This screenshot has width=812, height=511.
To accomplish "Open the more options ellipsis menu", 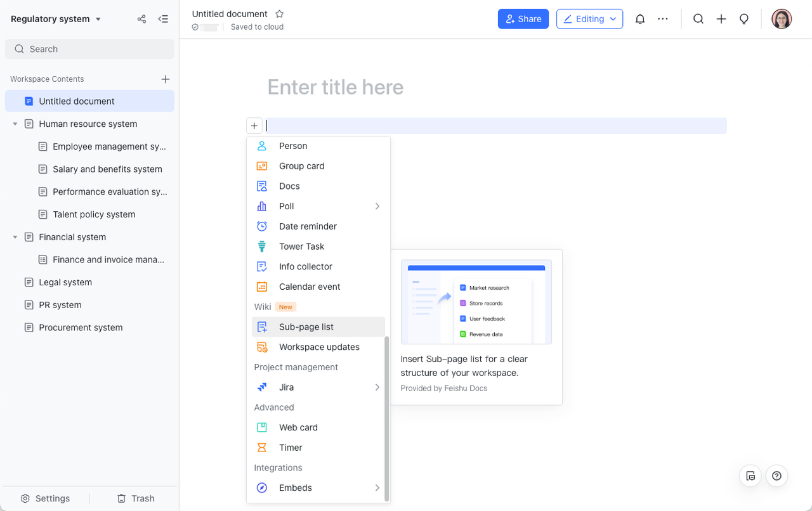I will point(663,19).
